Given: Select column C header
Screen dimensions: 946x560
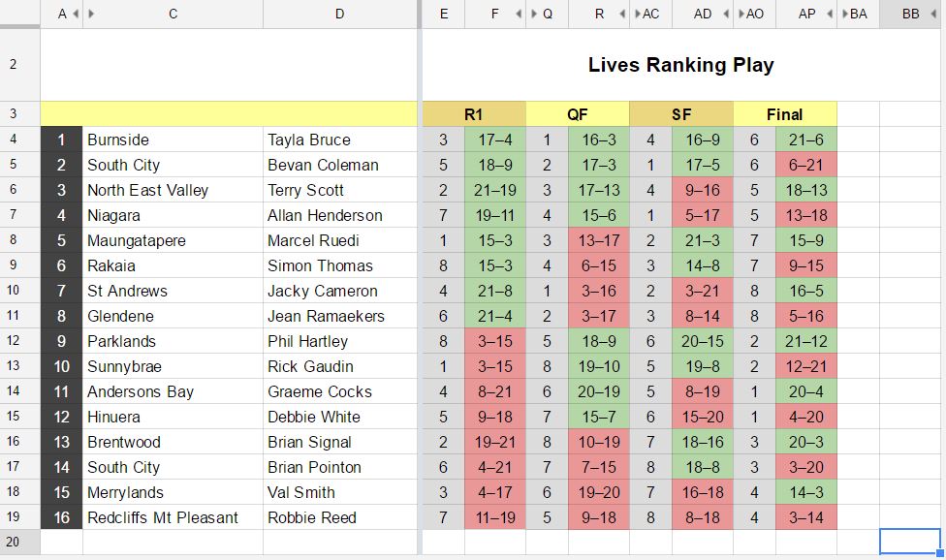Looking at the screenshot, I should pos(172,14).
